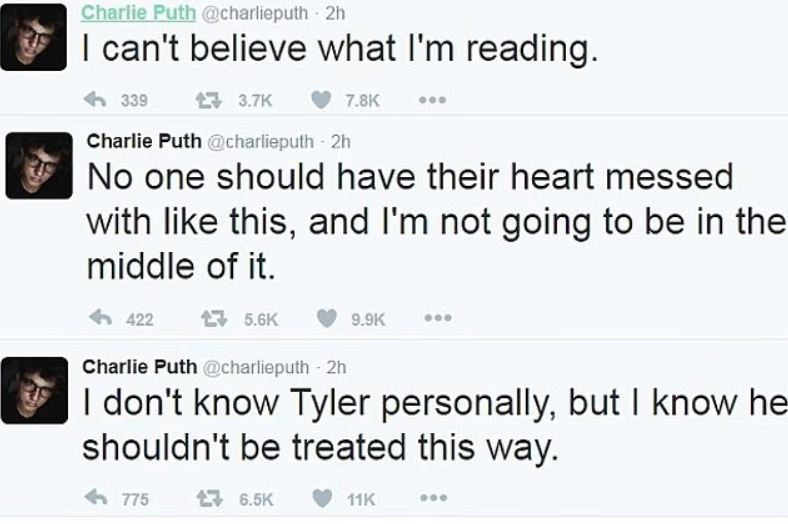Like the tweet with 9.9K likes
Viewport: 788px width, 524px height.
(x=326, y=318)
